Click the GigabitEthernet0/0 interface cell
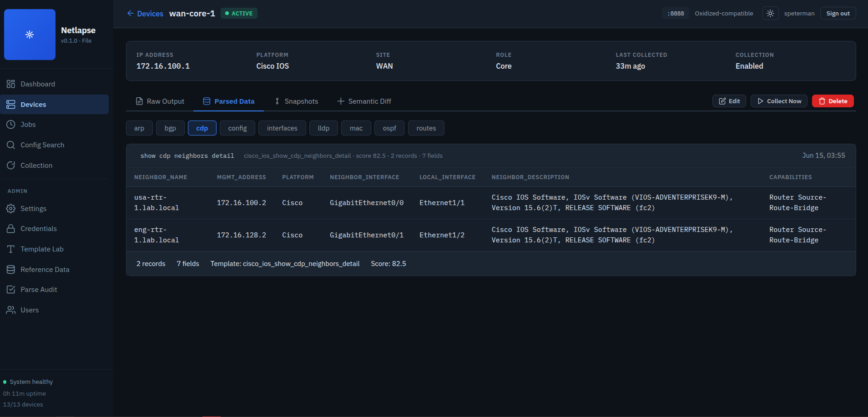 pyautogui.click(x=367, y=203)
